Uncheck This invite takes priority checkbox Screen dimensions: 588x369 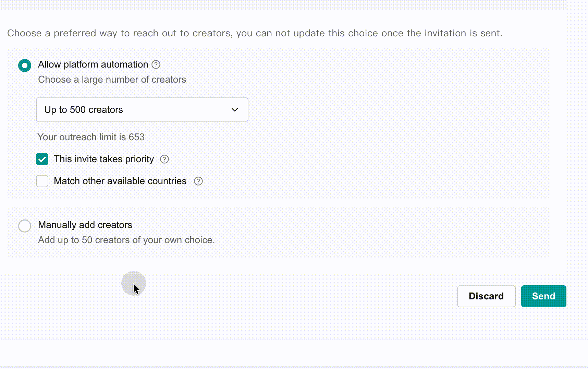42,159
